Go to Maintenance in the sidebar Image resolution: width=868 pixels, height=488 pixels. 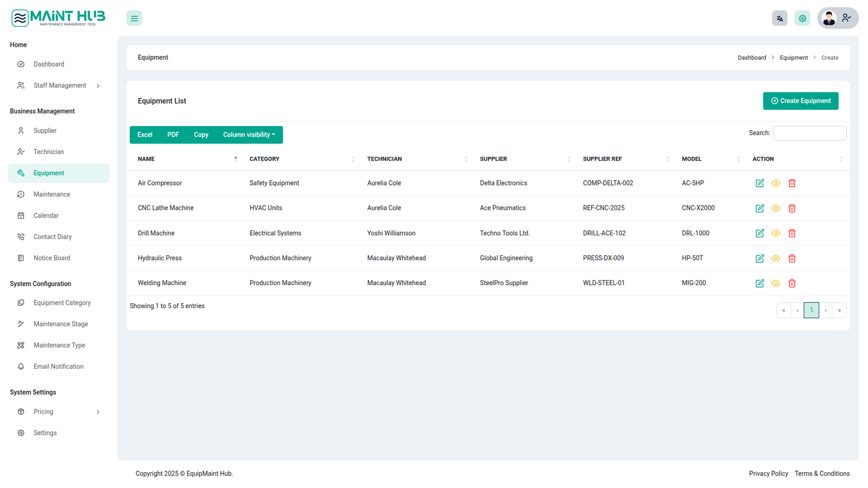pyautogui.click(x=52, y=195)
